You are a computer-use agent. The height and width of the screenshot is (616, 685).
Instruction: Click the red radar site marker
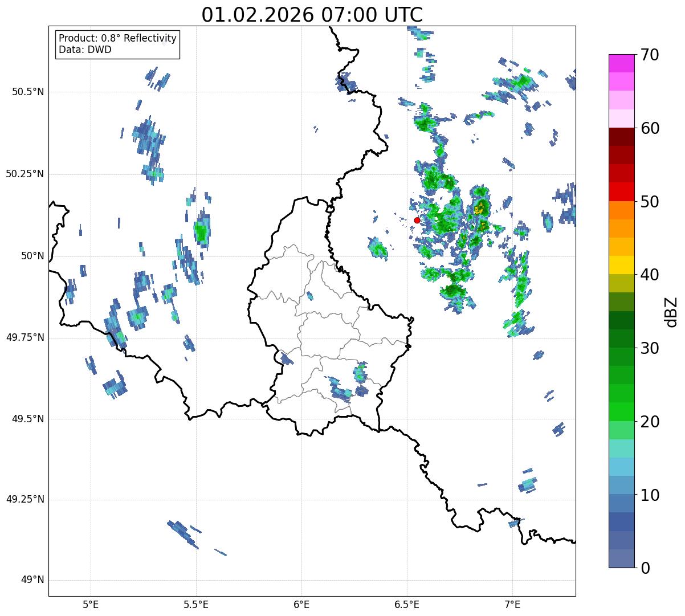[417, 220]
